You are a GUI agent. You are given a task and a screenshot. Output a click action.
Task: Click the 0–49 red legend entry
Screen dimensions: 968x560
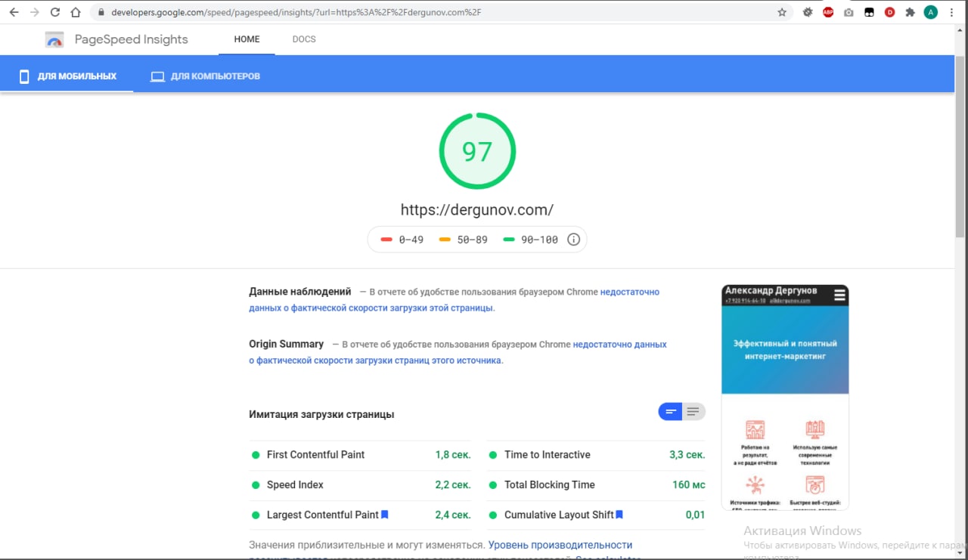pos(402,240)
